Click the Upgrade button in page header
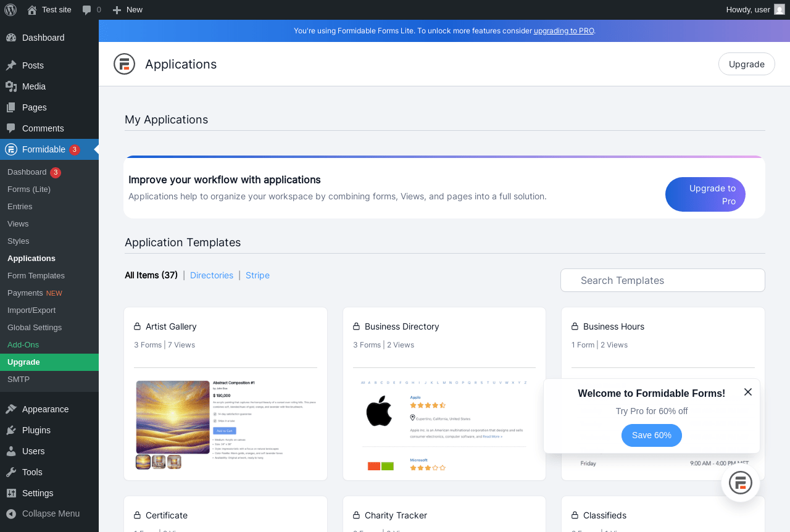The image size is (790, 532). (x=747, y=64)
